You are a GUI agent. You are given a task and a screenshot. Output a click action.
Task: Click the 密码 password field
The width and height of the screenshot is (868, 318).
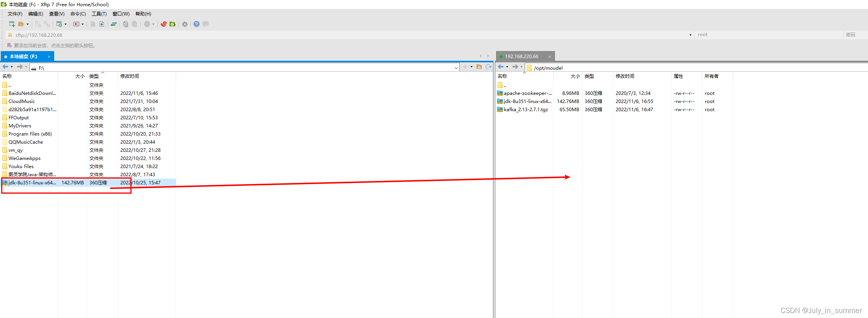pyautogui.click(x=855, y=35)
